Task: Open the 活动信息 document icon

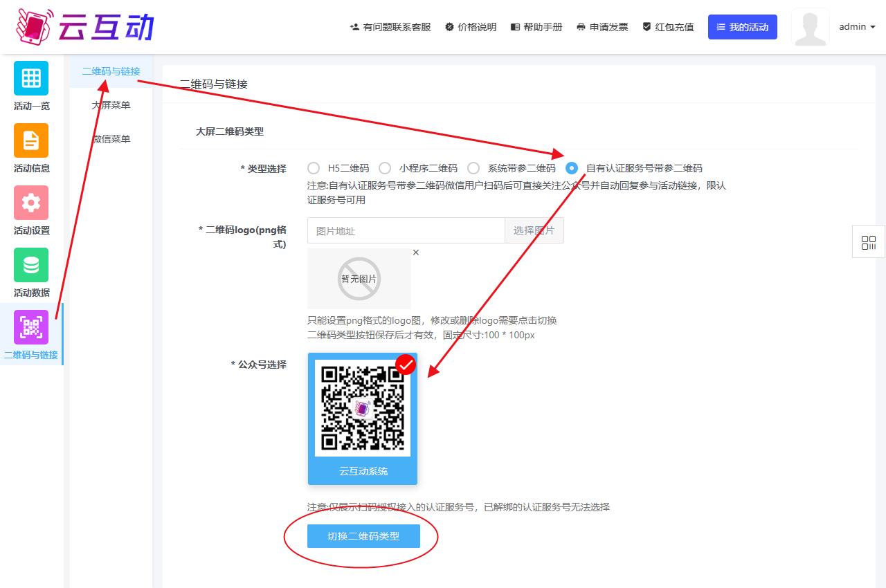Action: [x=31, y=140]
